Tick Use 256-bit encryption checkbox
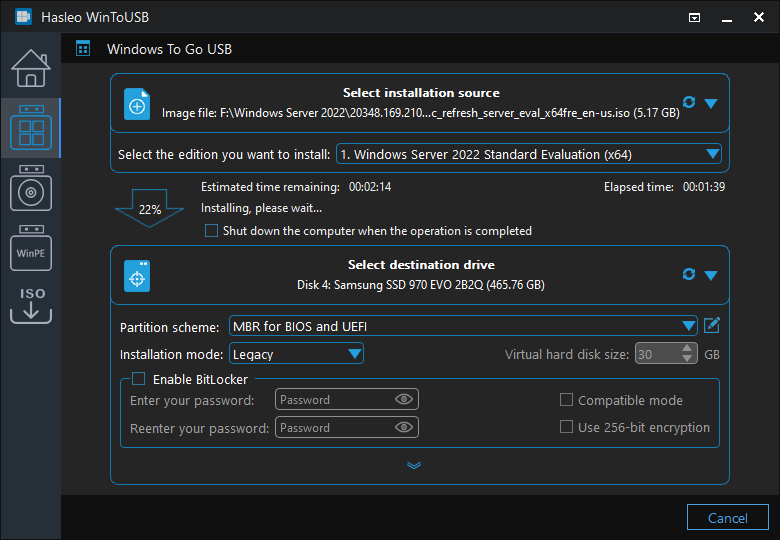 566,427
